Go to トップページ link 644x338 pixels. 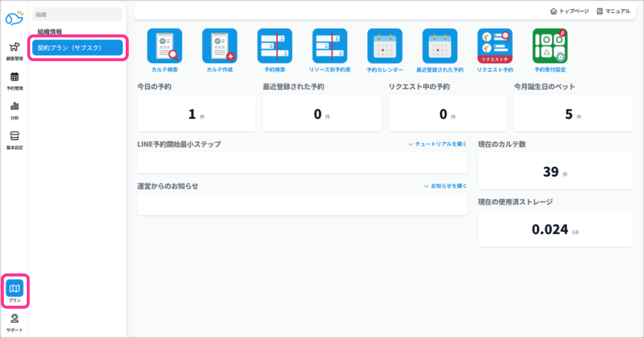[569, 11]
